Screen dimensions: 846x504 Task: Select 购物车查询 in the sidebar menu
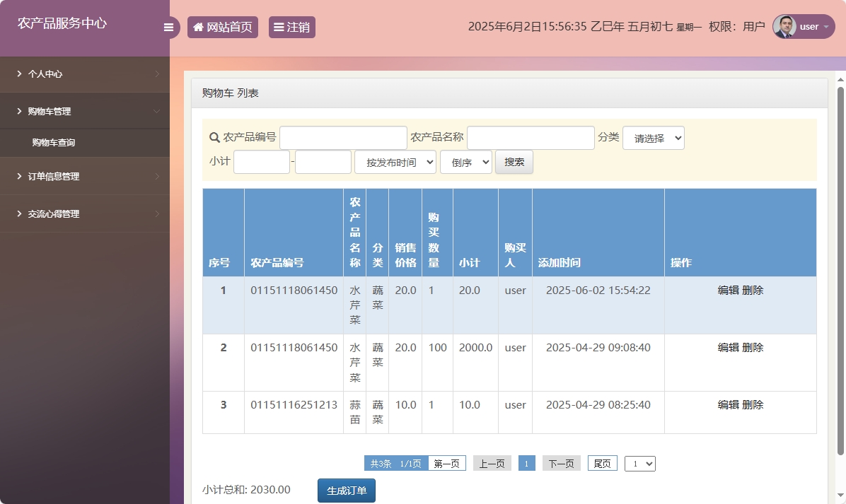pos(52,142)
